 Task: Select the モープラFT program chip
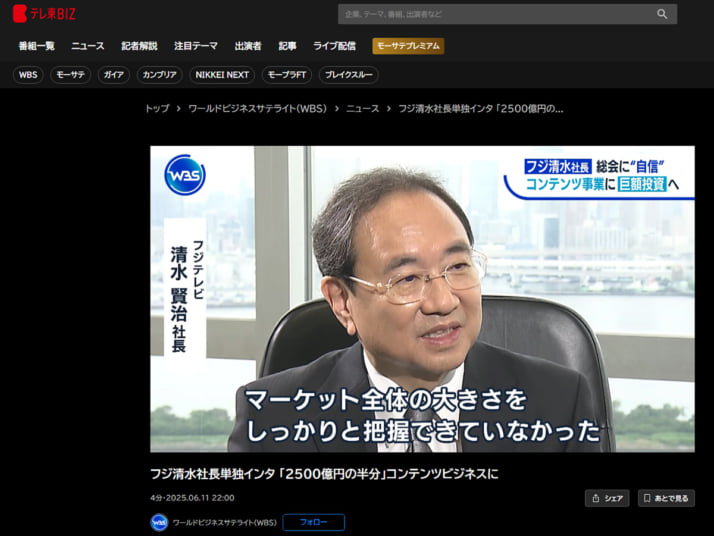[x=287, y=75]
